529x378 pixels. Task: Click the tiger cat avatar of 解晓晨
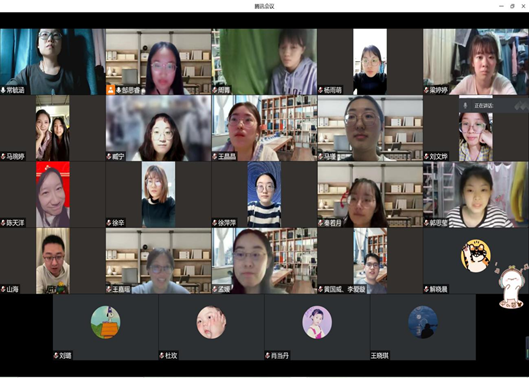click(476, 255)
